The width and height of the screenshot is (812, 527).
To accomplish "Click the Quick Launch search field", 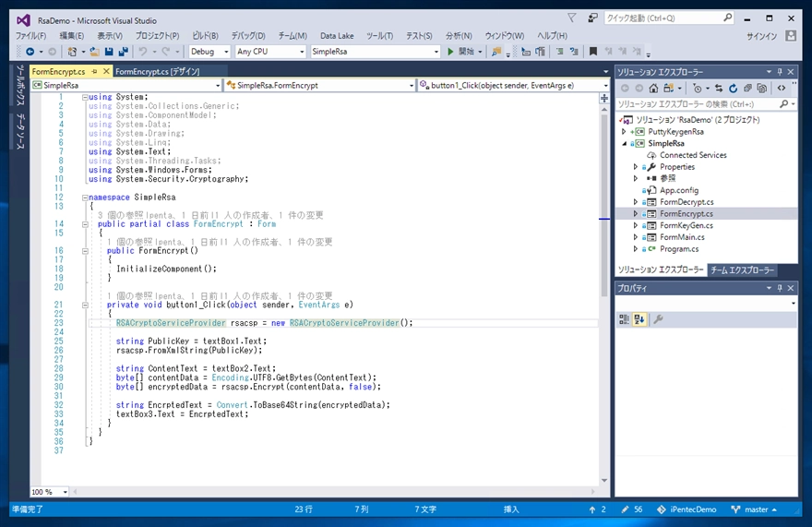I will pos(669,18).
